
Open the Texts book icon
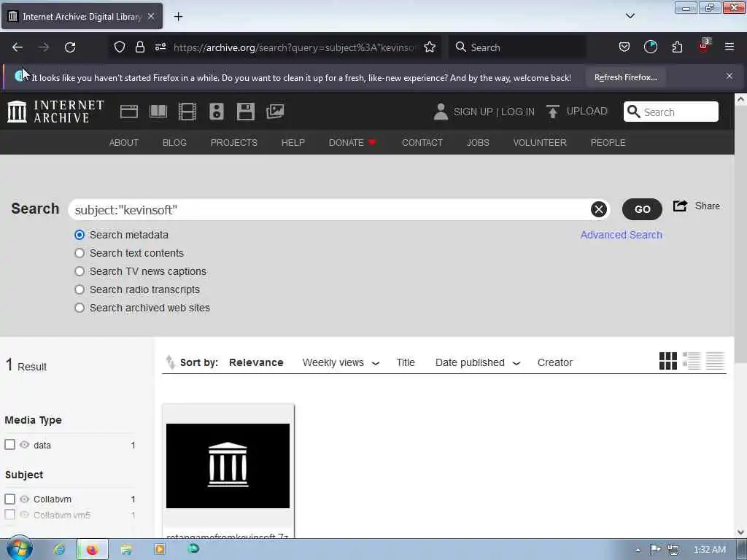point(158,112)
